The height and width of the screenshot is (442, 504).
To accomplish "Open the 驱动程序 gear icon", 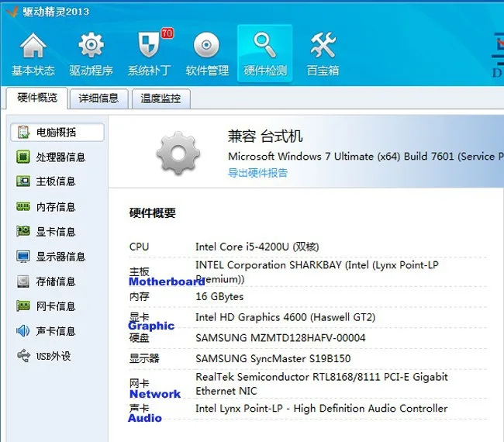I will [91, 45].
